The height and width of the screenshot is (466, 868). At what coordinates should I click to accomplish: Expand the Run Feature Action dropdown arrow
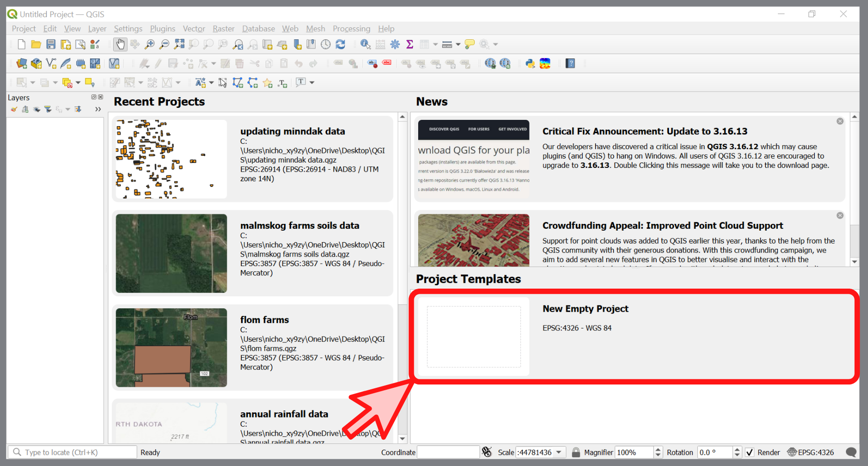(x=495, y=45)
